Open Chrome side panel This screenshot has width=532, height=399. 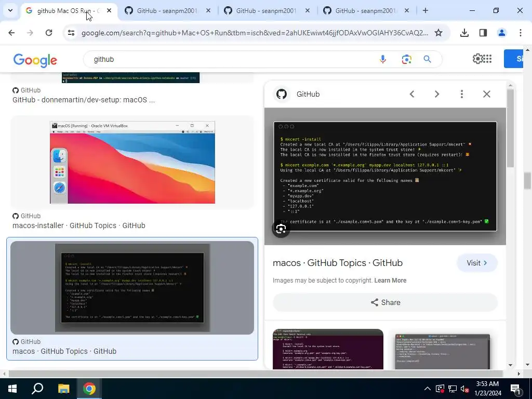click(x=483, y=33)
